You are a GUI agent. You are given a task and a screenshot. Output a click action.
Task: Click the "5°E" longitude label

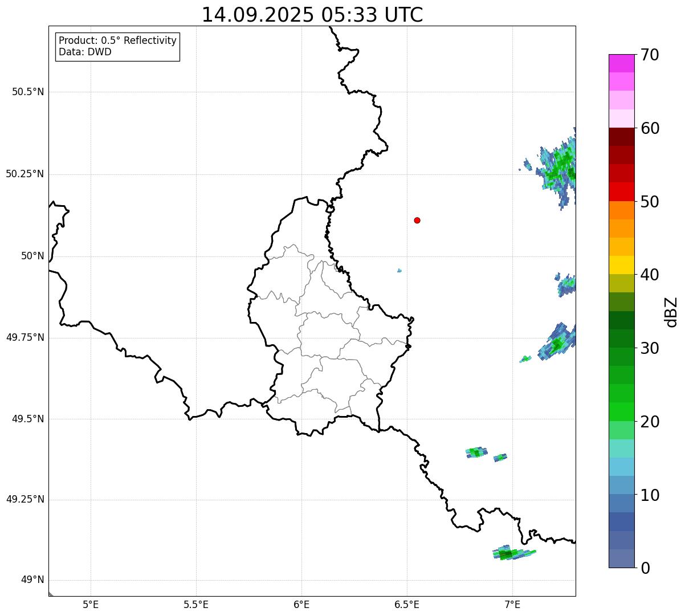coord(91,605)
